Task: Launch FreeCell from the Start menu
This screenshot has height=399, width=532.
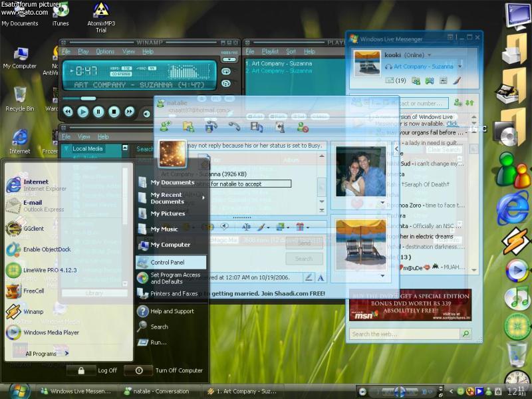Action: point(33,291)
